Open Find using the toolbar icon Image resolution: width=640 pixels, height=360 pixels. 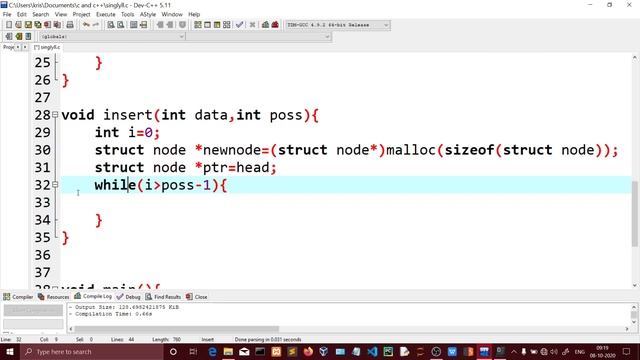point(111,25)
